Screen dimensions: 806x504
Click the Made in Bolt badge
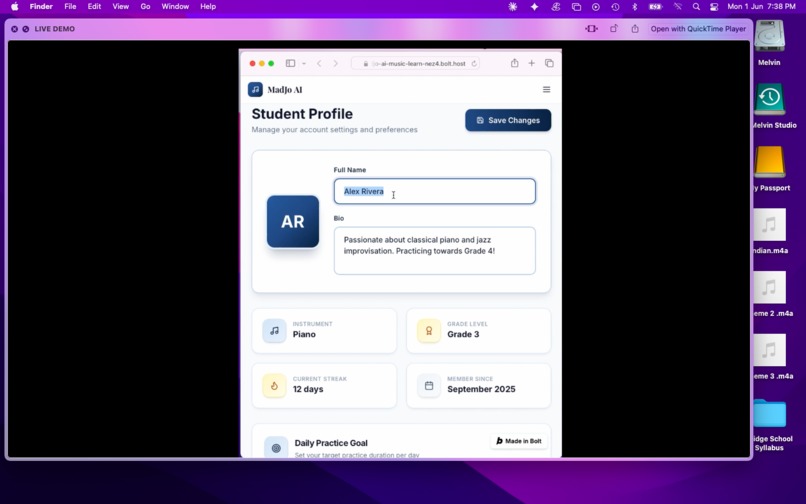[x=519, y=441]
